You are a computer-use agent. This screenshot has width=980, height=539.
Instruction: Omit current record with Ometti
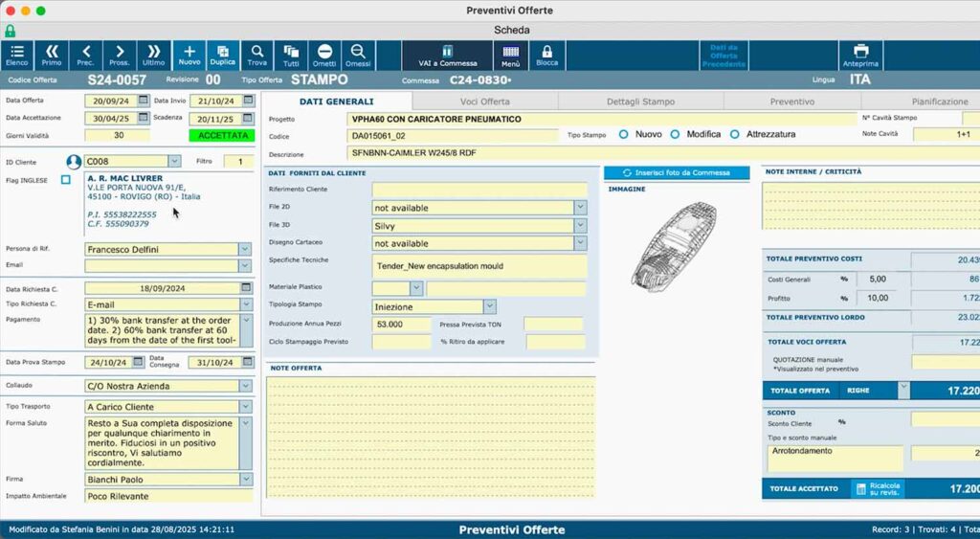pos(324,56)
